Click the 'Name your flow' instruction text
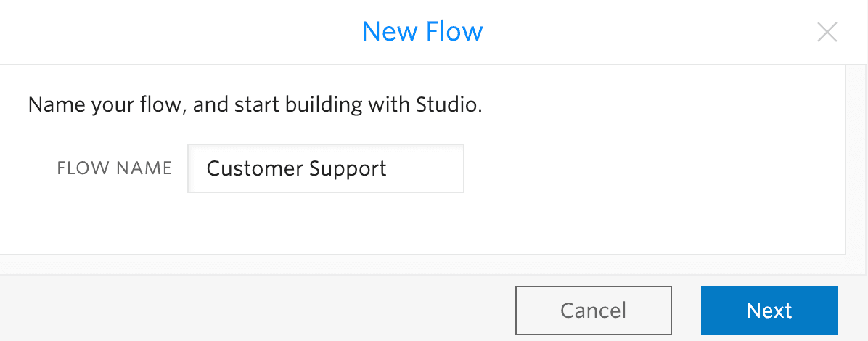The image size is (868, 341). tap(255, 105)
